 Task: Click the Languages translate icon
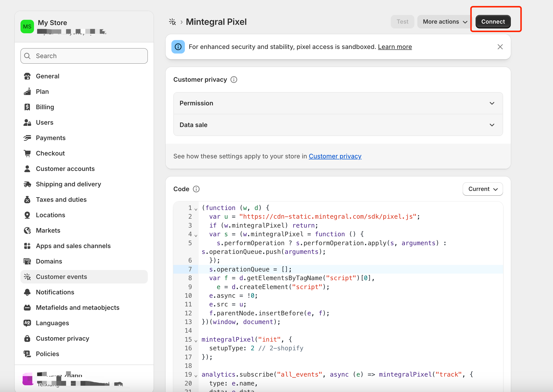coord(27,323)
